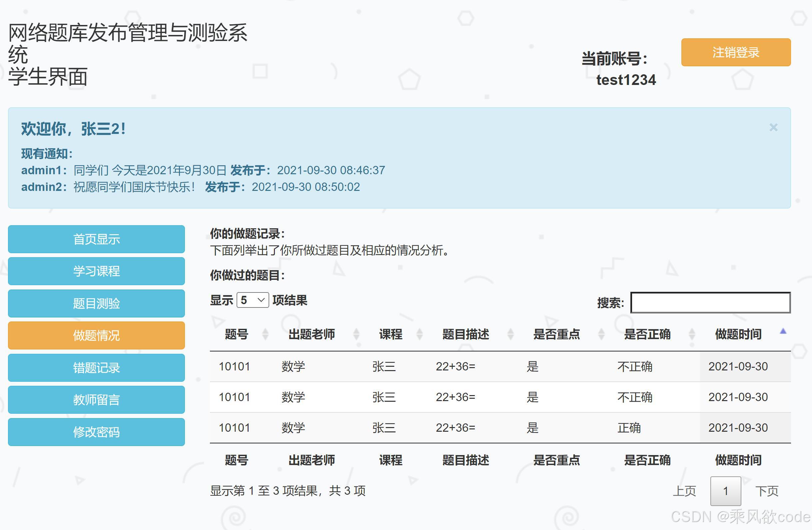Go to 修改密码 to change password

pos(97,432)
